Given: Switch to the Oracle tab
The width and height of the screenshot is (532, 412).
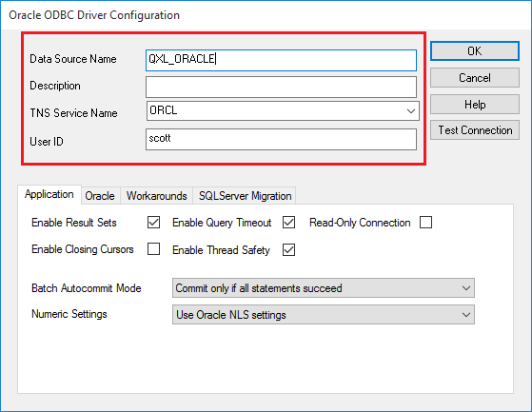Looking at the screenshot, I should [100, 196].
